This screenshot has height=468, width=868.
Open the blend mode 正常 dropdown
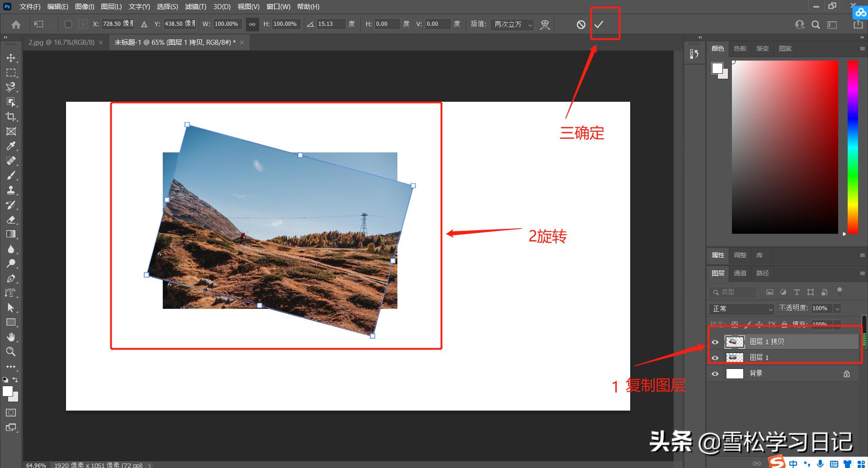point(741,308)
